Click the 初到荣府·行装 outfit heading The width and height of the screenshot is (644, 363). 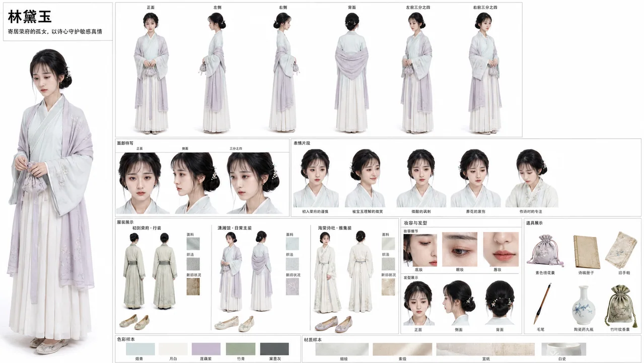tap(147, 228)
